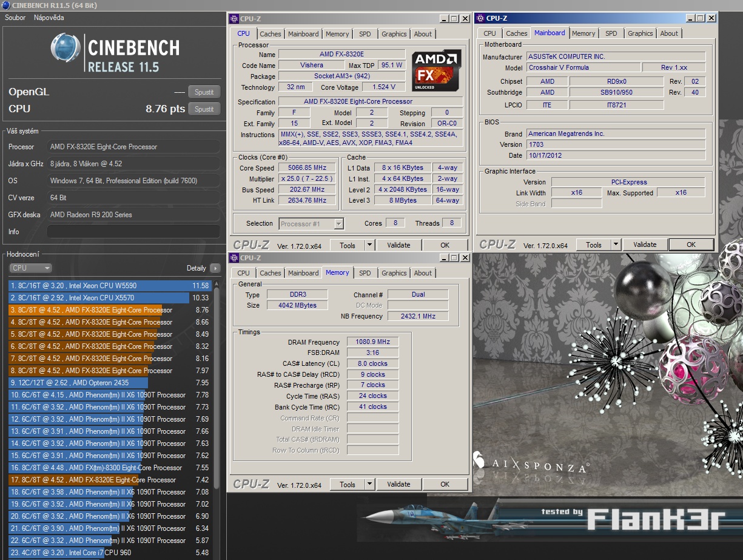
Task: Click Validate in CPU window
Action: point(398,245)
